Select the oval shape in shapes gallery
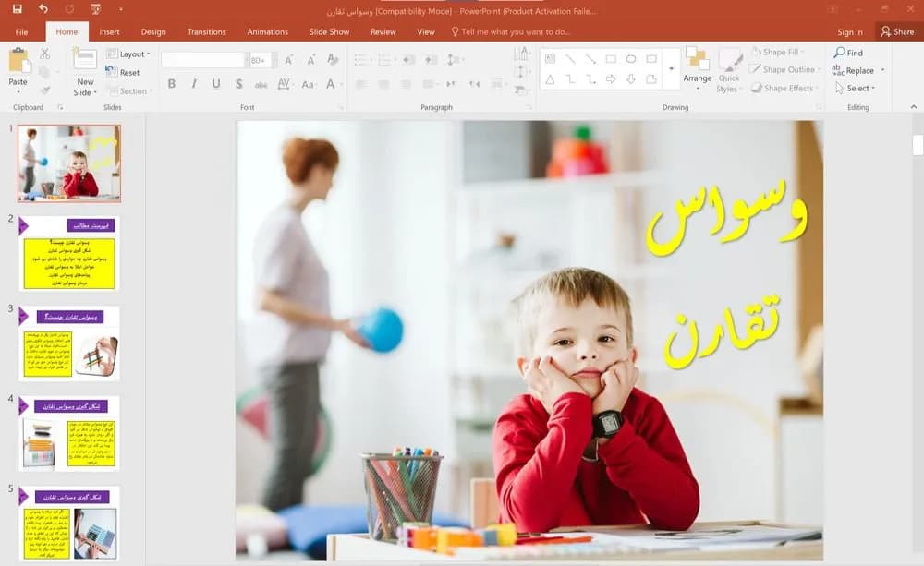The height and width of the screenshot is (566, 924). pyautogui.click(x=630, y=59)
